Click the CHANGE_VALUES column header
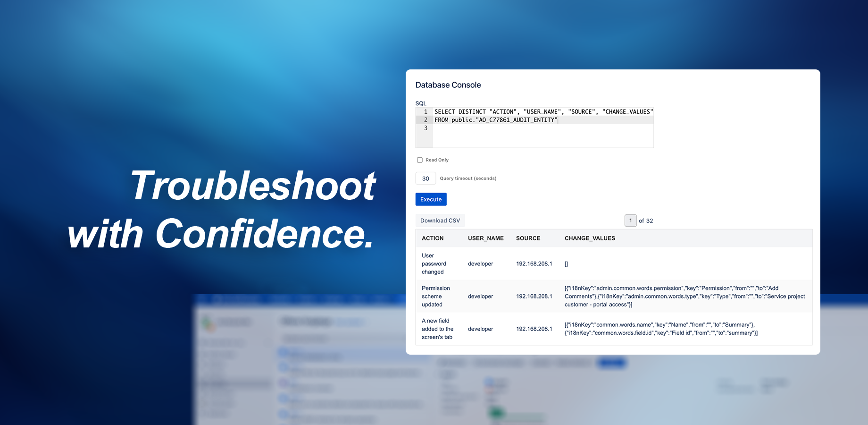The height and width of the screenshot is (425, 868). [590, 238]
